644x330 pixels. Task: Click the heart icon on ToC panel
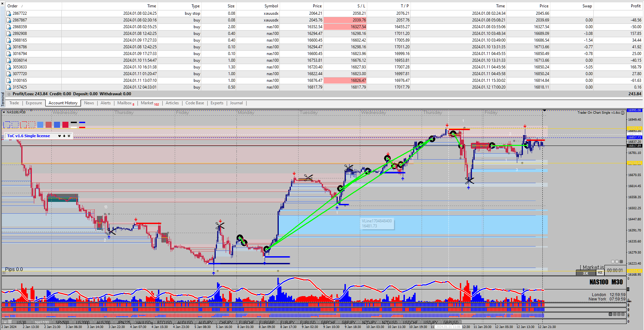click(x=59, y=136)
